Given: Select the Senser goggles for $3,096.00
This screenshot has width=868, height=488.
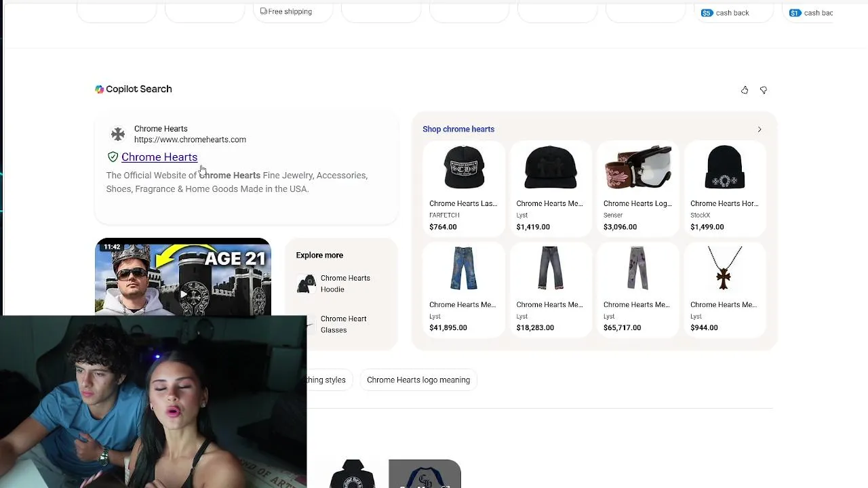Looking at the screenshot, I should [637, 188].
